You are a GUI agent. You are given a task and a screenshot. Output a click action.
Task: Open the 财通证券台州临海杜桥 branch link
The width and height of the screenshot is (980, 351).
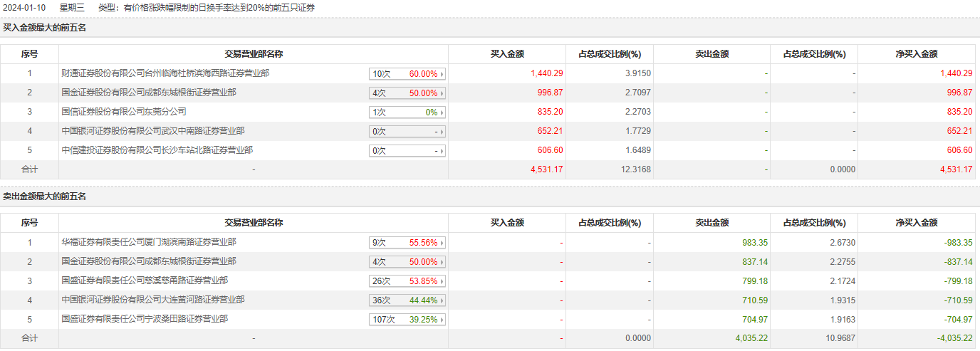pyautogui.click(x=165, y=73)
